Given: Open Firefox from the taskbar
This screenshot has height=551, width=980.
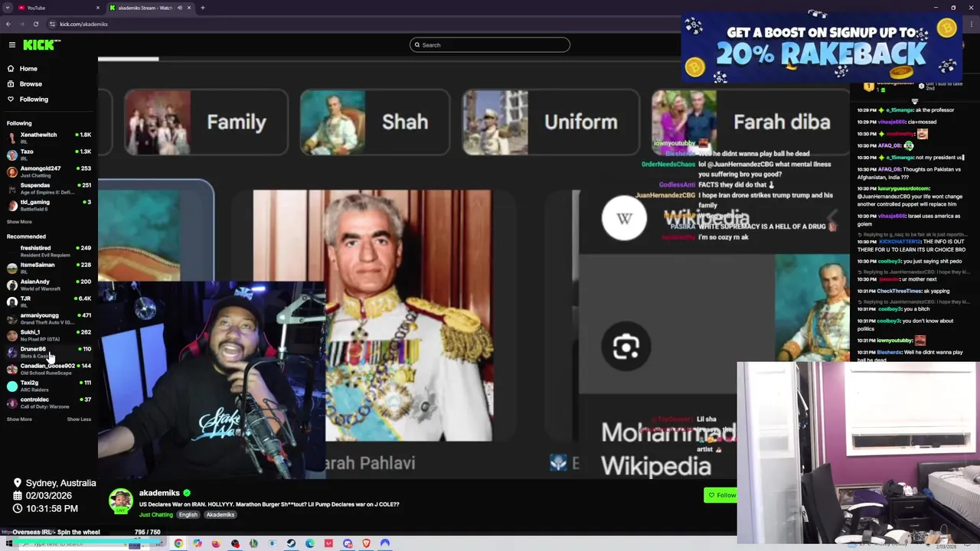Looking at the screenshot, I should [216, 543].
